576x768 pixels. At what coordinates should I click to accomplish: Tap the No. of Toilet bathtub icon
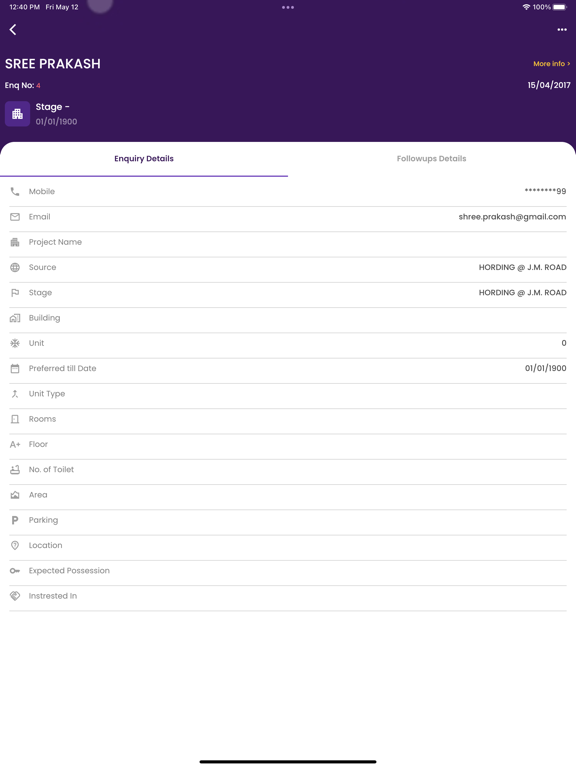(15, 470)
